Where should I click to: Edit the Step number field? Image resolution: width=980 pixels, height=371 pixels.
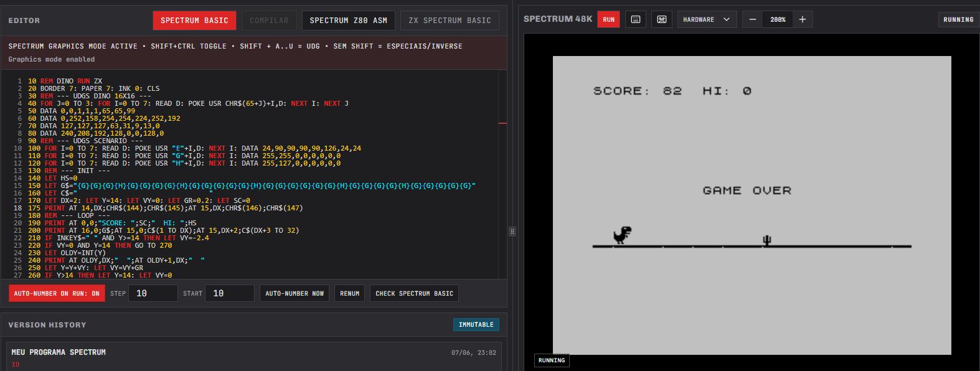point(153,293)
